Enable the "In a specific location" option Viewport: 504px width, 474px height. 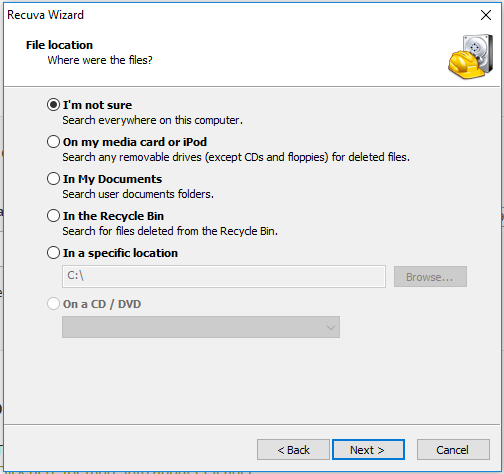[53, 253]
